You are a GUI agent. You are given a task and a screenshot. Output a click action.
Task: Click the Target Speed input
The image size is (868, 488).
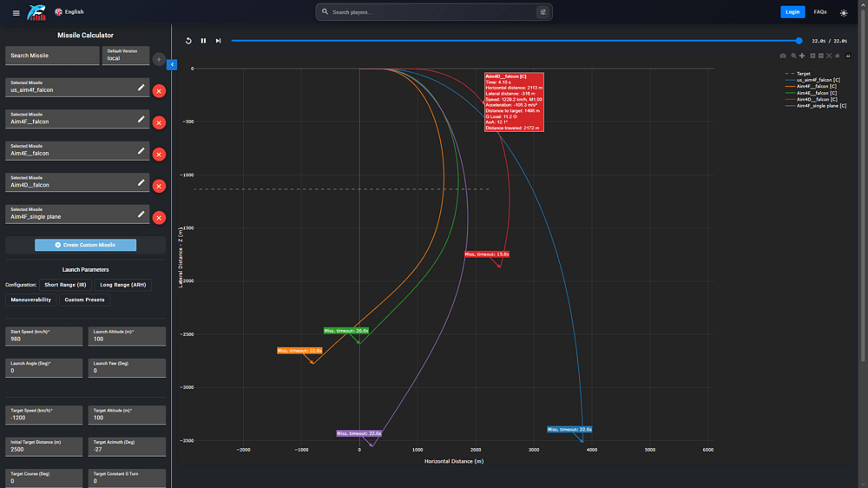[43, 415]
